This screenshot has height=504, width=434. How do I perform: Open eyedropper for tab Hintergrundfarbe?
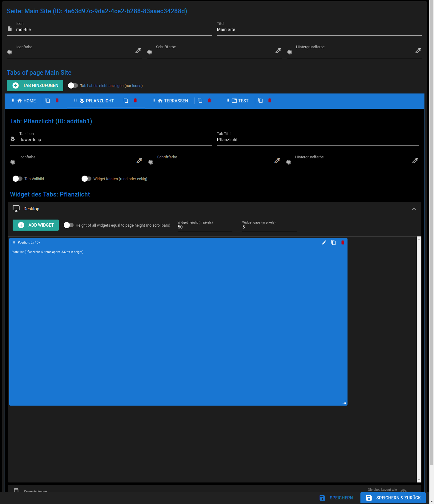[x=415, y=161]
